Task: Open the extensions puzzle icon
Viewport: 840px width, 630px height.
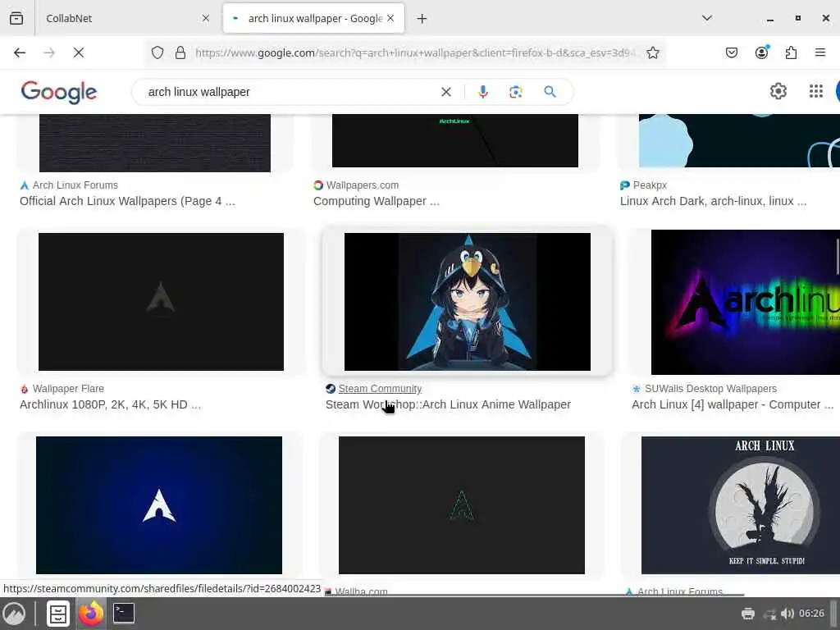Action: tap(791, 52)
